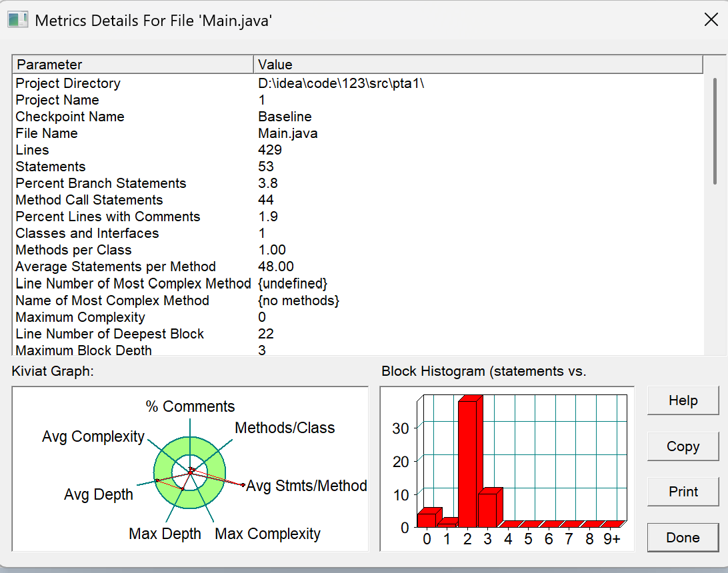
Task: Click the vertical scrollbar thumb of the list
Action: 715,131
